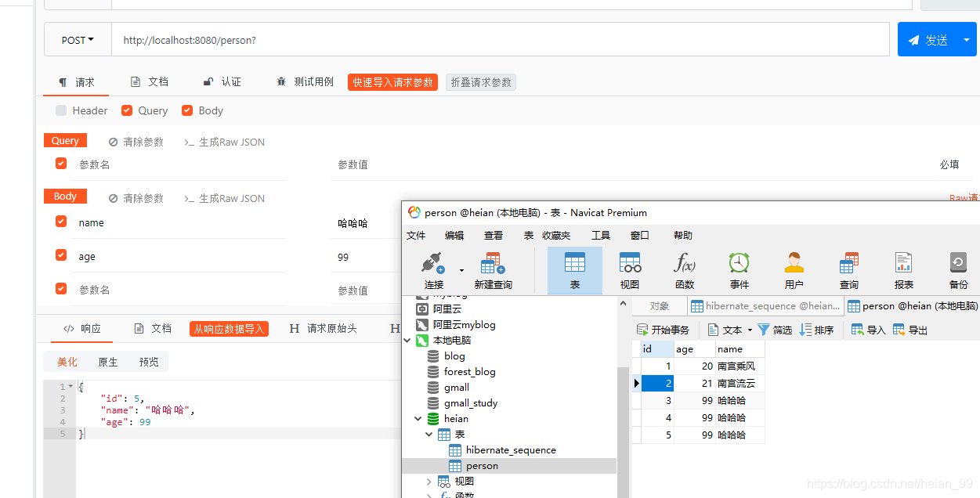Collapse the heian database tree node

[418, 419]
